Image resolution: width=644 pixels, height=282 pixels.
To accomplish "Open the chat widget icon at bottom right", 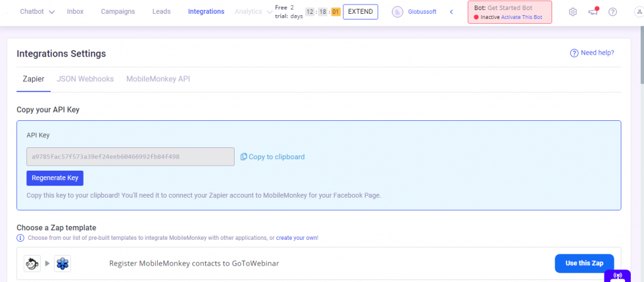I will [x=618, y=276].
